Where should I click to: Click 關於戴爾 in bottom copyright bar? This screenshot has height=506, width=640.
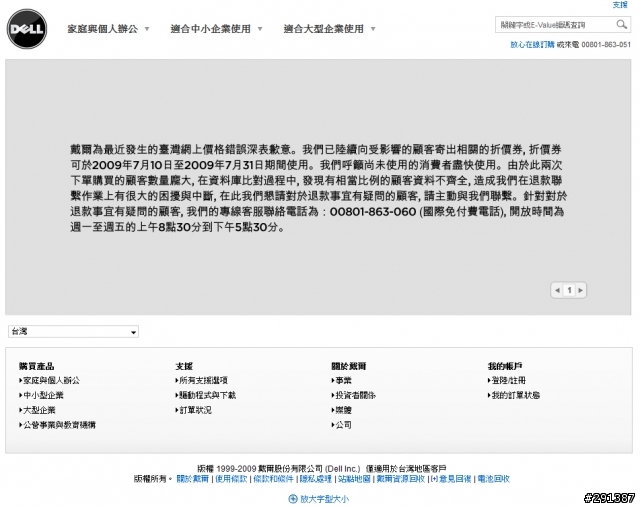coord(192,479)
